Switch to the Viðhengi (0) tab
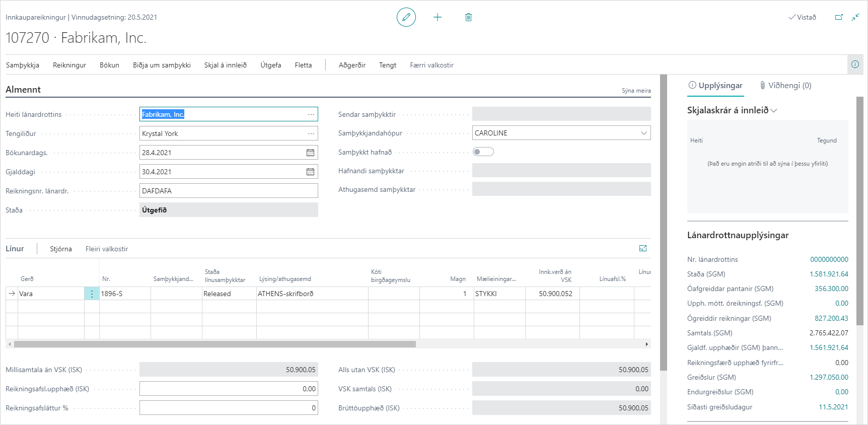Screen dimensions: 868x425 click(785, 86)
